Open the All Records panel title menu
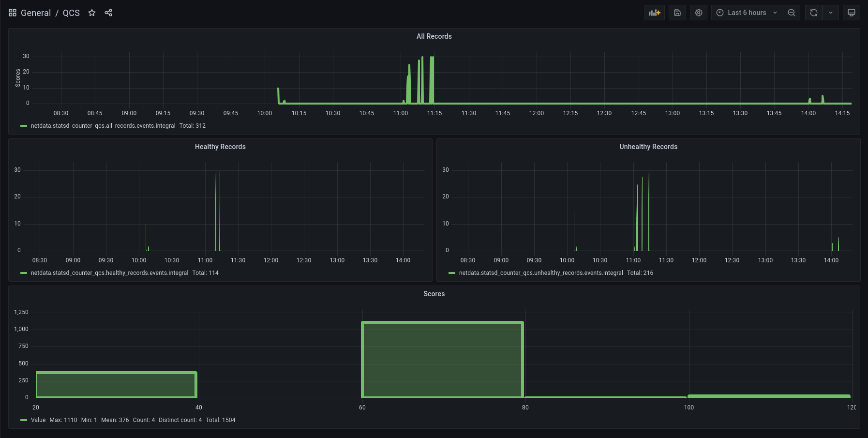Image resolution: width=868 pixels, height=438 pixels. tap(434, 36)
